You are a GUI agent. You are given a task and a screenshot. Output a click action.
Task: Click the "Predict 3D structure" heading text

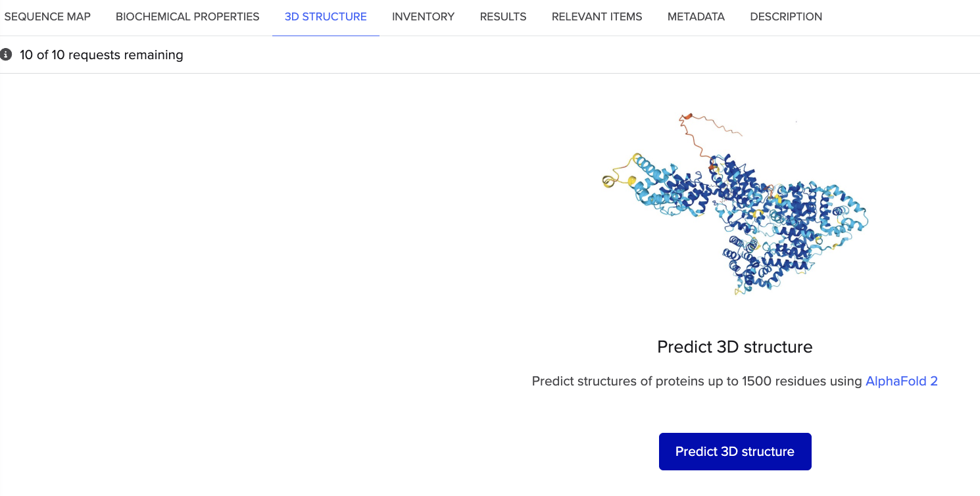coord(735,347)
